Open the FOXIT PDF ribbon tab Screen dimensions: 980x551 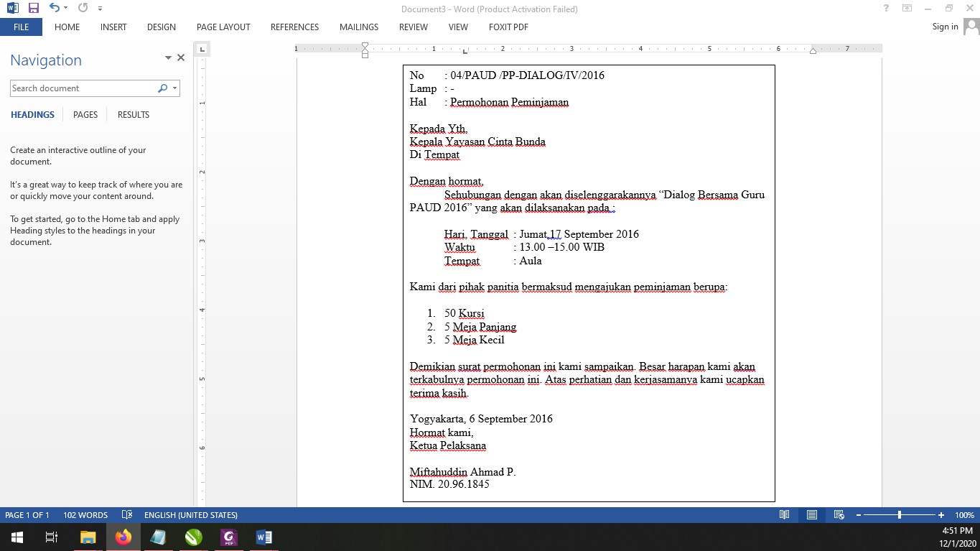pyautogui.click(x=508, y=27)
